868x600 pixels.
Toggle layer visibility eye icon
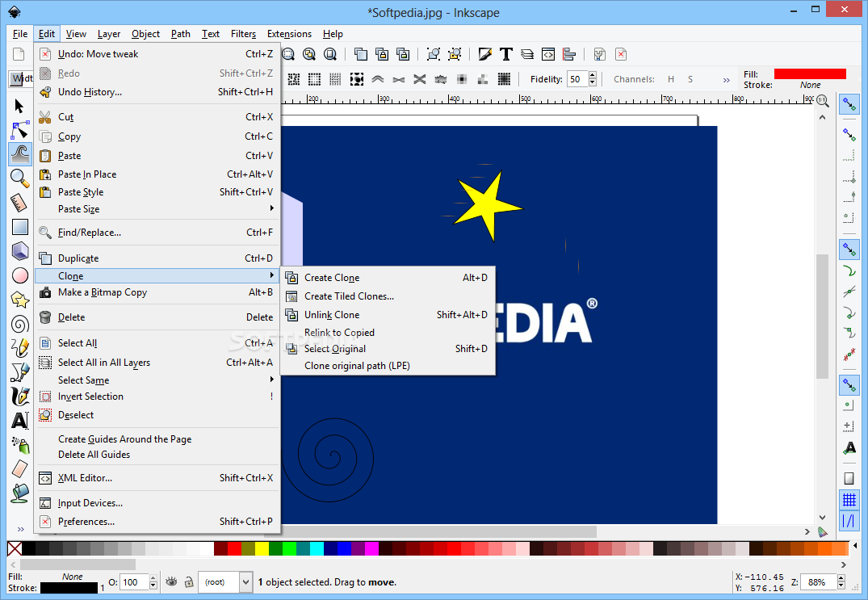[172, 581]
